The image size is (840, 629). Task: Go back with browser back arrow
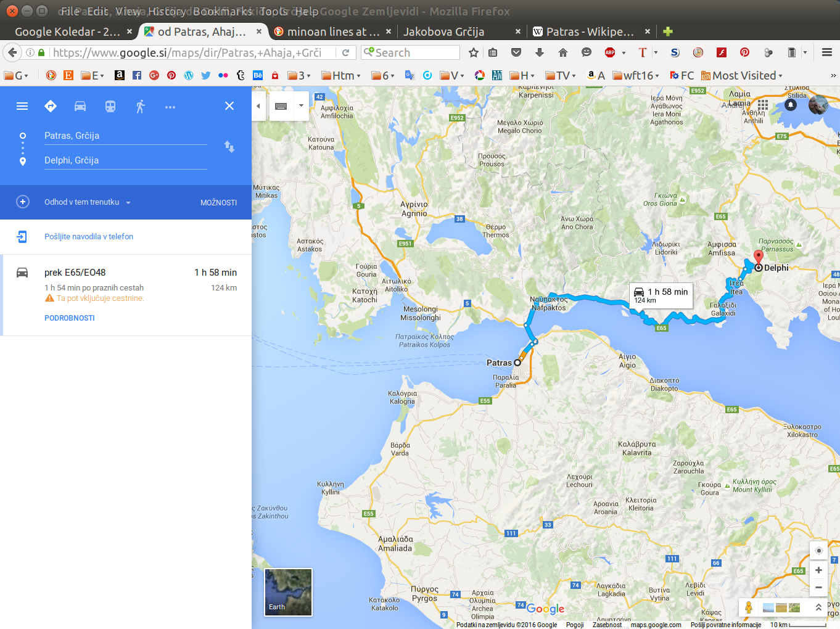point(12,52)
